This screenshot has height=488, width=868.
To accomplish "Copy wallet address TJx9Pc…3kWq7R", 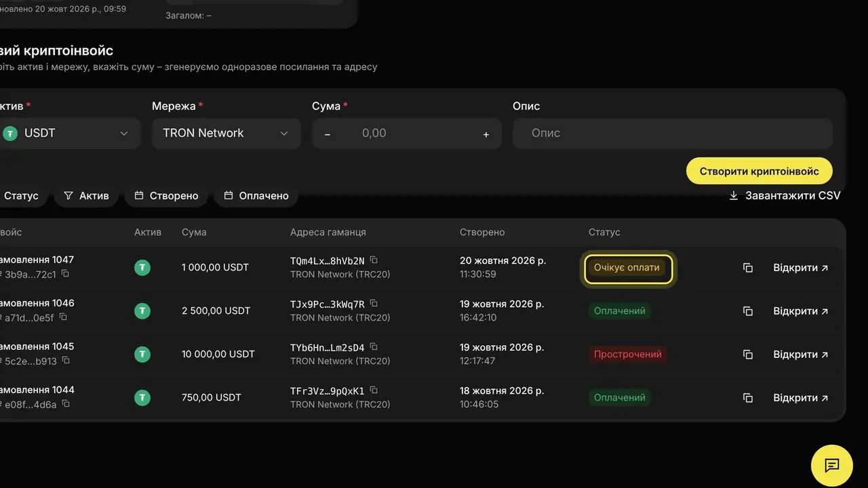I will 374,304.
